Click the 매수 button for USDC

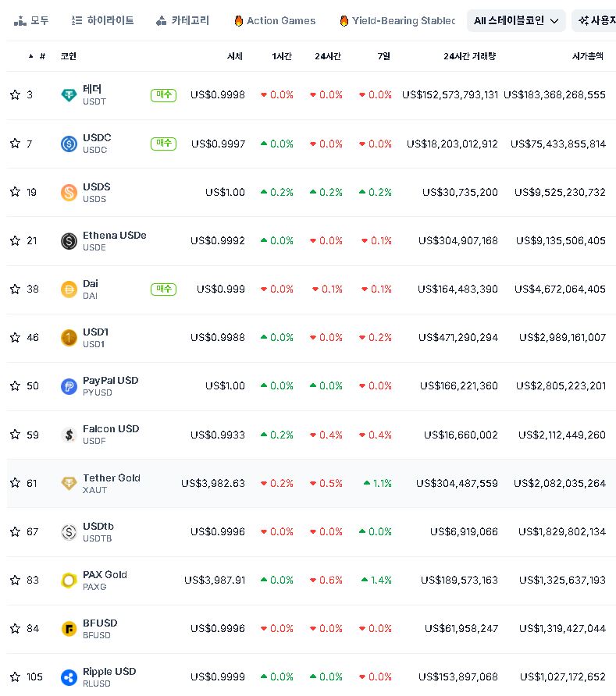click(163, 144)
